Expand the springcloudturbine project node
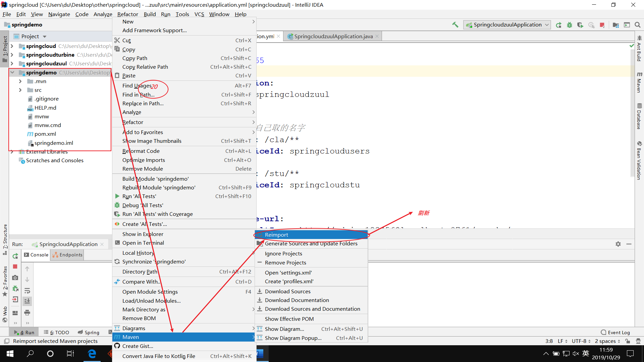 tap(12, 55)
